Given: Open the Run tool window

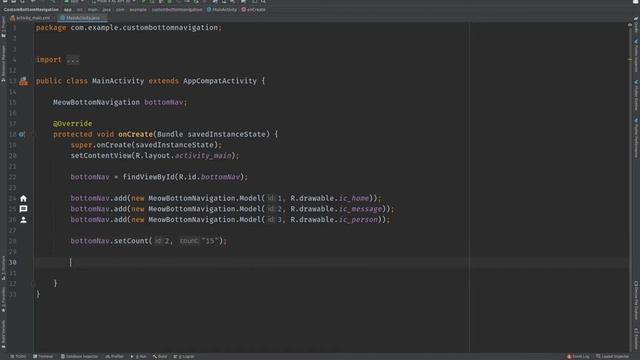Looking at the screenshot, I should (139, 356).
